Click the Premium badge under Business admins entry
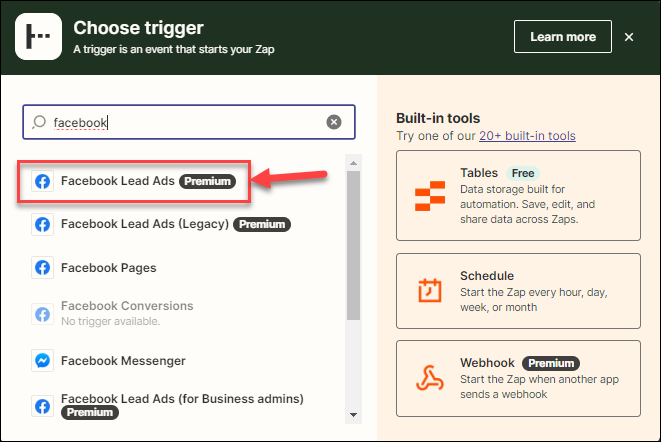 click(90, 412)
